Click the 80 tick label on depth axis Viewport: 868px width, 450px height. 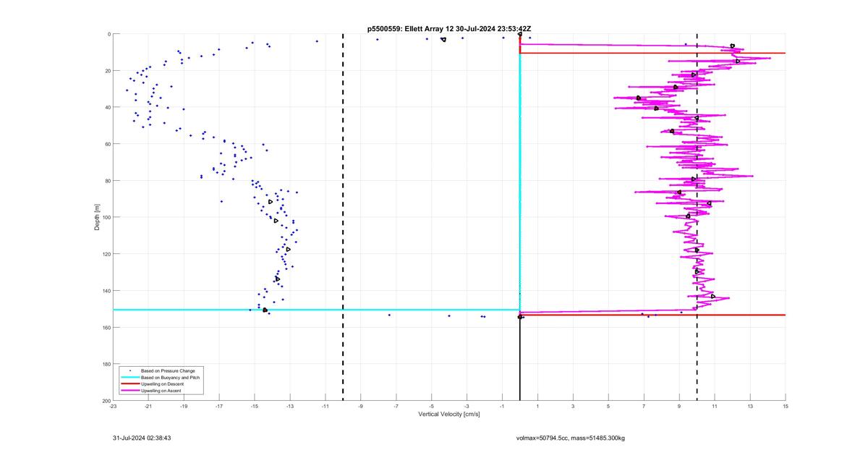coord(107,181)
